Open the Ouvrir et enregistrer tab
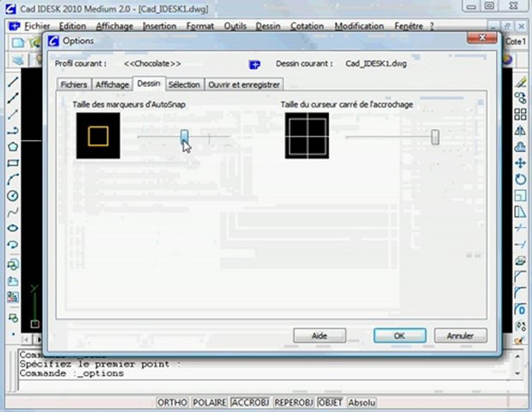The image size is (532, 412). [244, 85]
